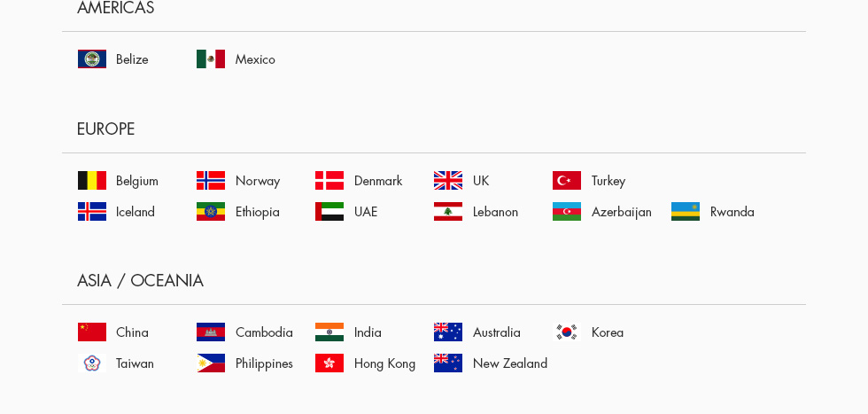Click the Taiwan flag icon

(92, 363)
